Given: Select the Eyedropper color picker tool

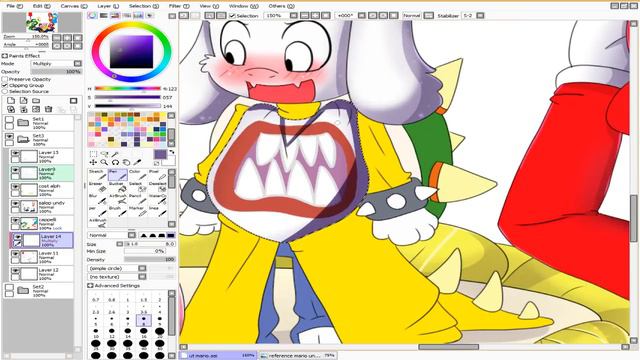Looking at the screenshot, I should [138, 162].
